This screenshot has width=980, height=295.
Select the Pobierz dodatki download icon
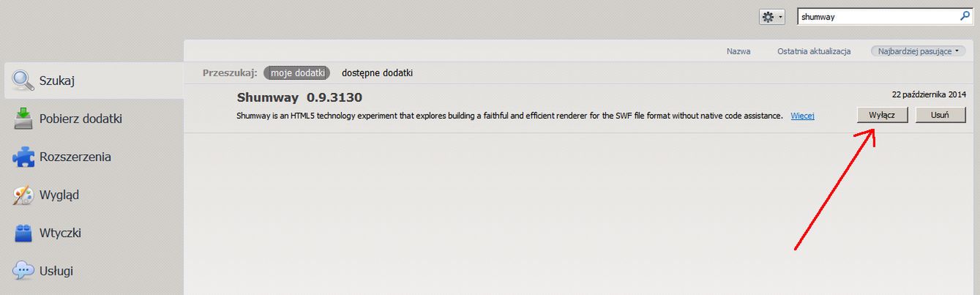tap(24, 119)
